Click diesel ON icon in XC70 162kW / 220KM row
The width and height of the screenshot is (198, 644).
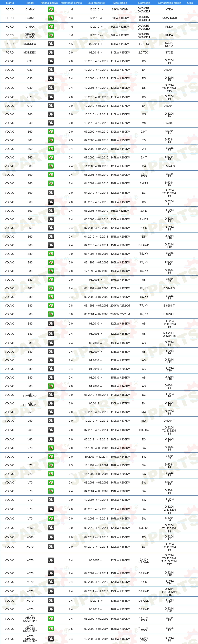click(51, 609)
